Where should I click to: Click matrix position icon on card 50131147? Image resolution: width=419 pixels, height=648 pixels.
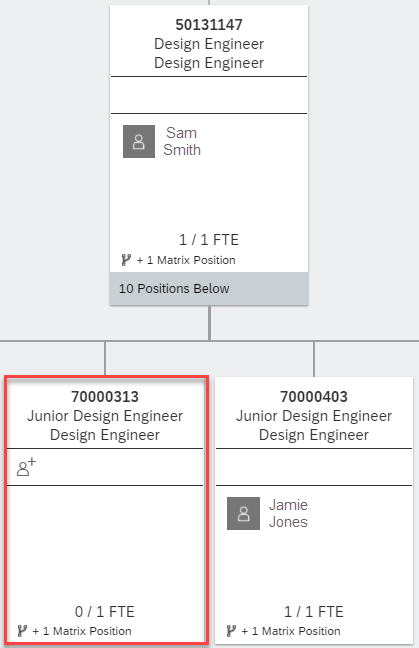(126, 260)
